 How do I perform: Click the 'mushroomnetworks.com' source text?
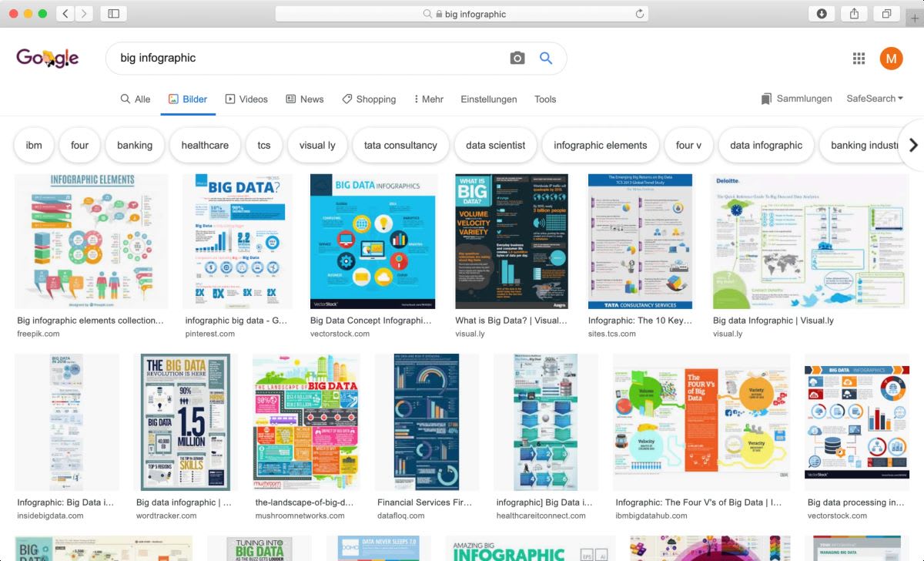300,516
